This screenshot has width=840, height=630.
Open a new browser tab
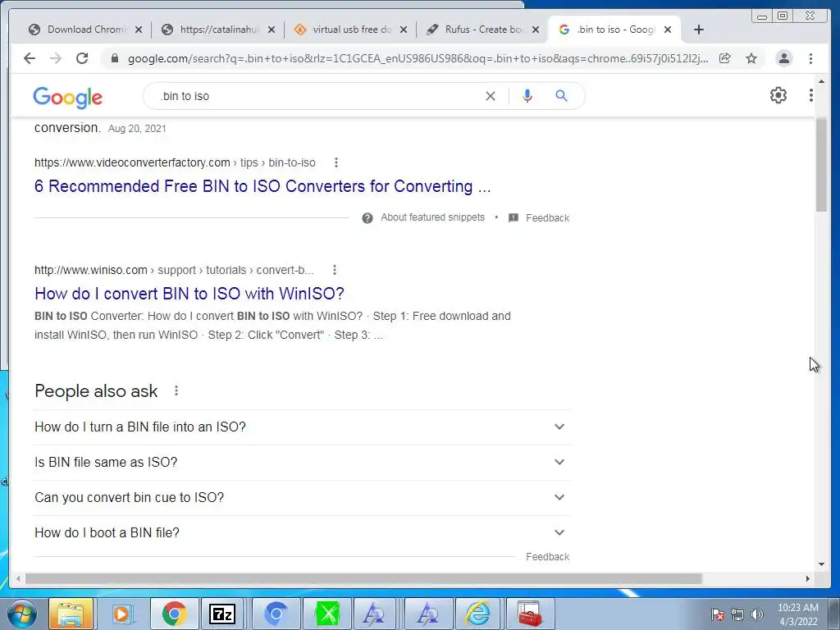pyautogui.click(x=699, y=30)
